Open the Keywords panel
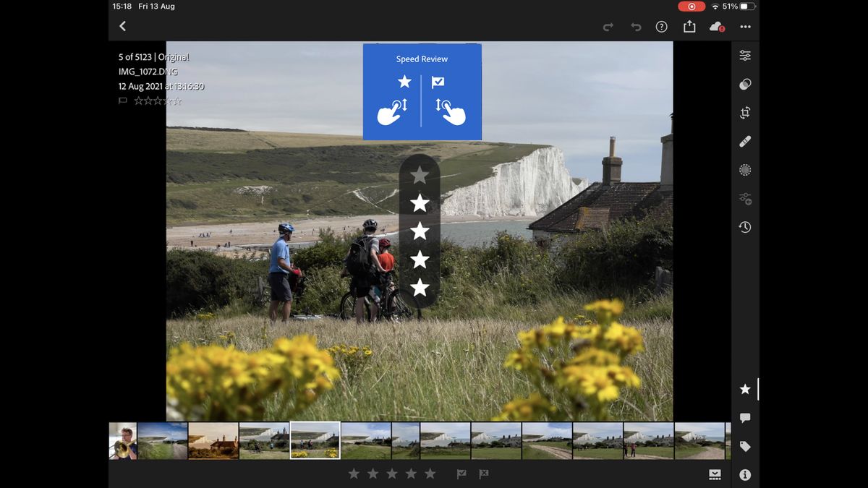Screen dimensions: 868x488 click(x=744, y=446)
